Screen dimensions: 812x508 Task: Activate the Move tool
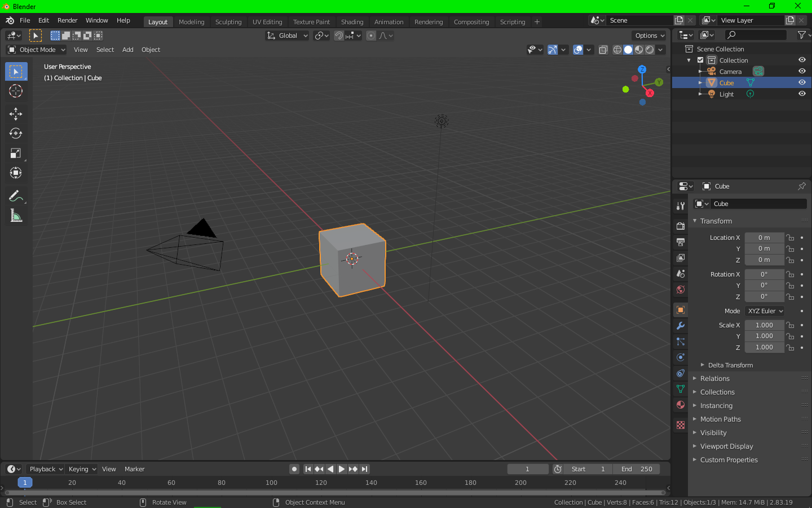(16, 113)
